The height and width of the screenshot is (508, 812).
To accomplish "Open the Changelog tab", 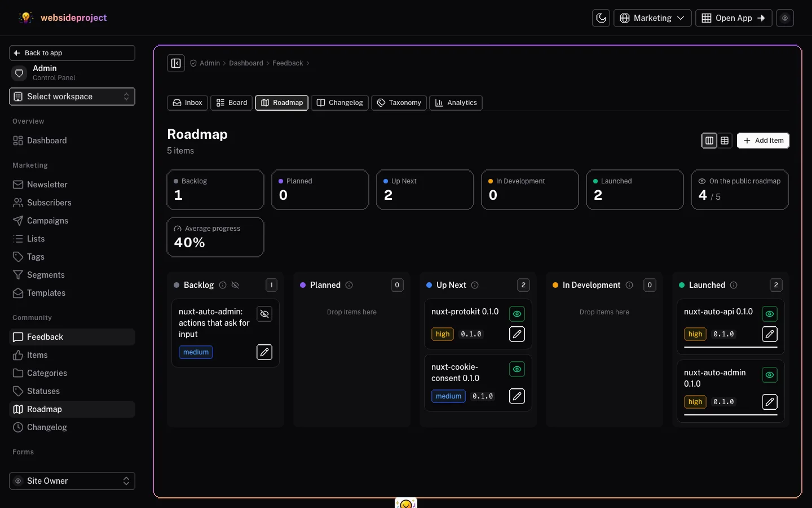I will click(x=340, y=103).
